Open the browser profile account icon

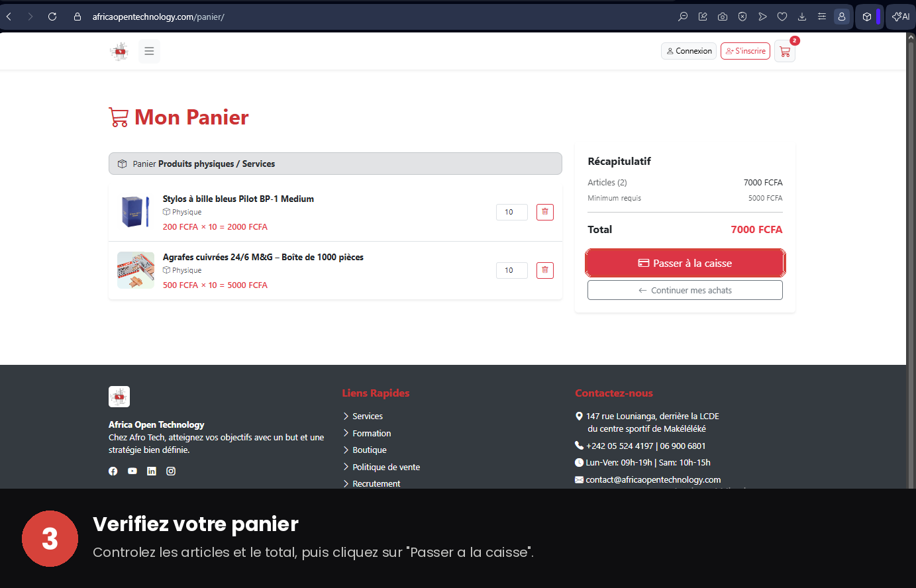pos(842,17)
